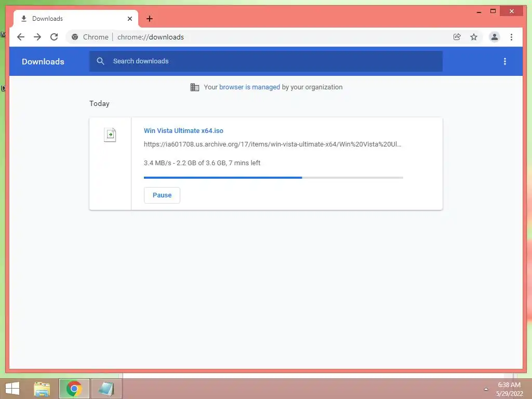The height and width of the screenshot is (399, 532).
Task: Open Chrome's three-dot main menu
Action: pyautogui.click(x=511, y=37)
